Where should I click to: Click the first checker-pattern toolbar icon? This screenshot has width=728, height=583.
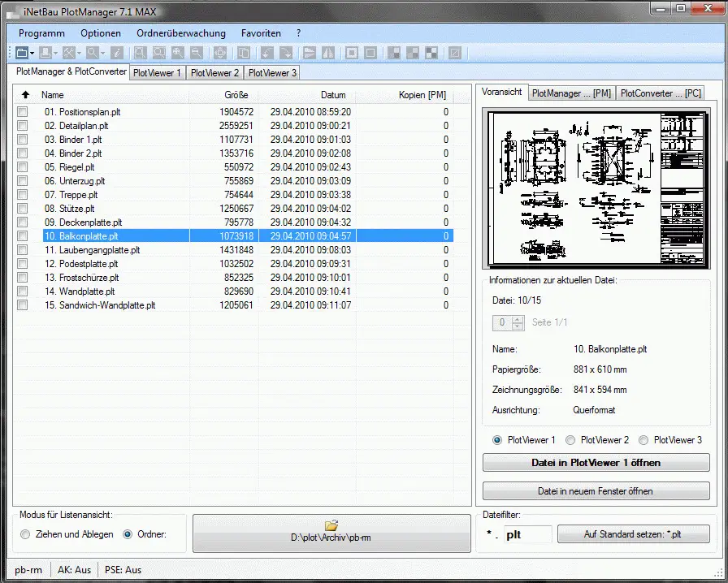[x=394, y=53]
